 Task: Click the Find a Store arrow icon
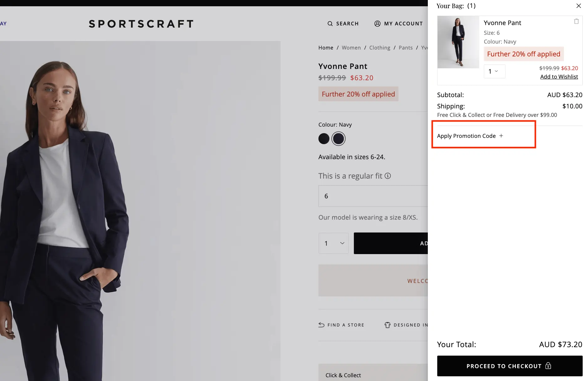coord(322,325)
